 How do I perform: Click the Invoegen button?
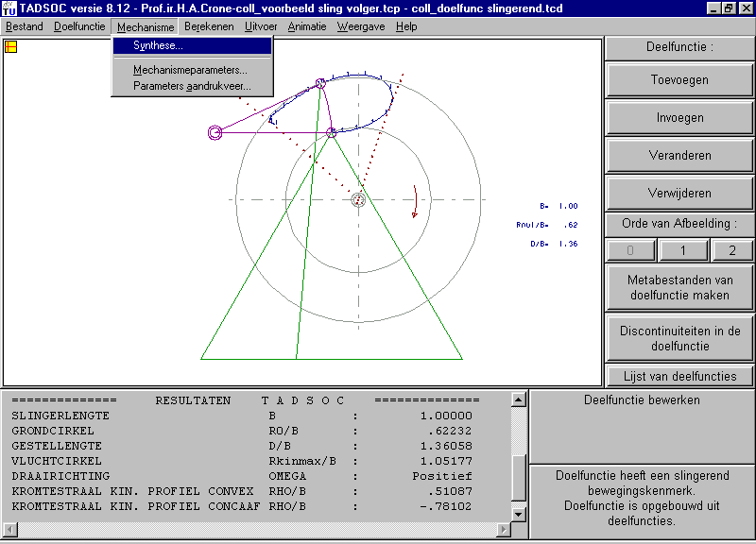[679, 117]
